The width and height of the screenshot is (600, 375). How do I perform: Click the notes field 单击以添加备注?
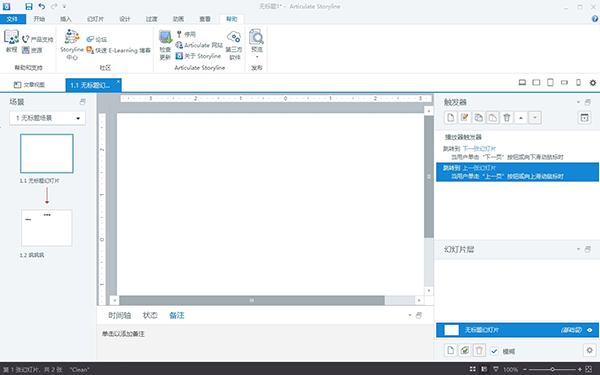coord(123,334)
